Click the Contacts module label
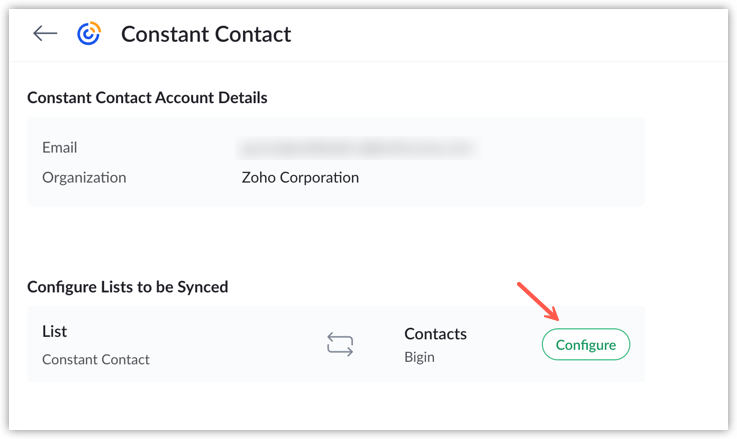 coord(435,333)
